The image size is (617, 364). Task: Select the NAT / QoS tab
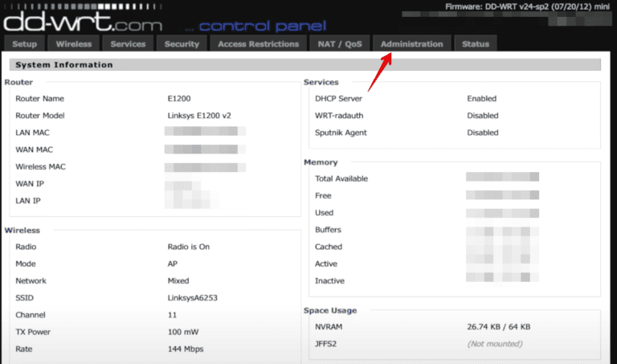(x=340, y=43)
